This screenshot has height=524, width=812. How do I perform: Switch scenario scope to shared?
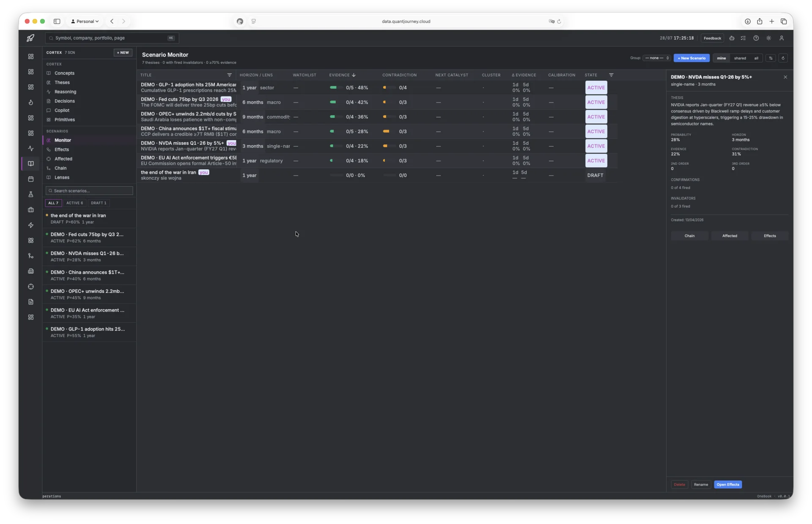click(x=740, y=58)
